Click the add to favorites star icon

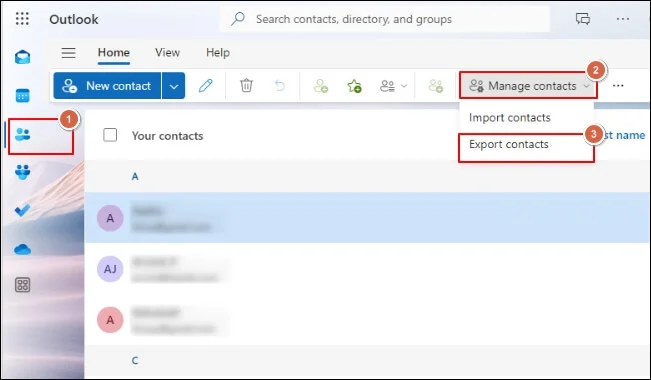point(354,86)
